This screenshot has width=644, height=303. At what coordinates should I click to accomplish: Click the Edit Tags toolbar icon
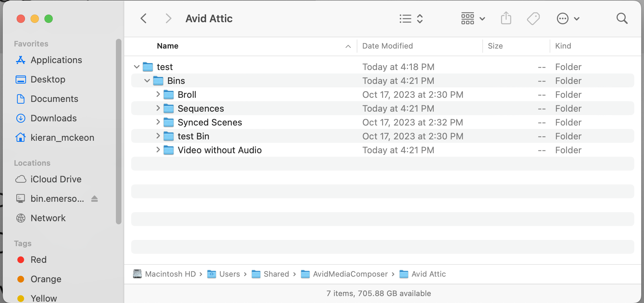pyautogui.click(x=533, y=18)
